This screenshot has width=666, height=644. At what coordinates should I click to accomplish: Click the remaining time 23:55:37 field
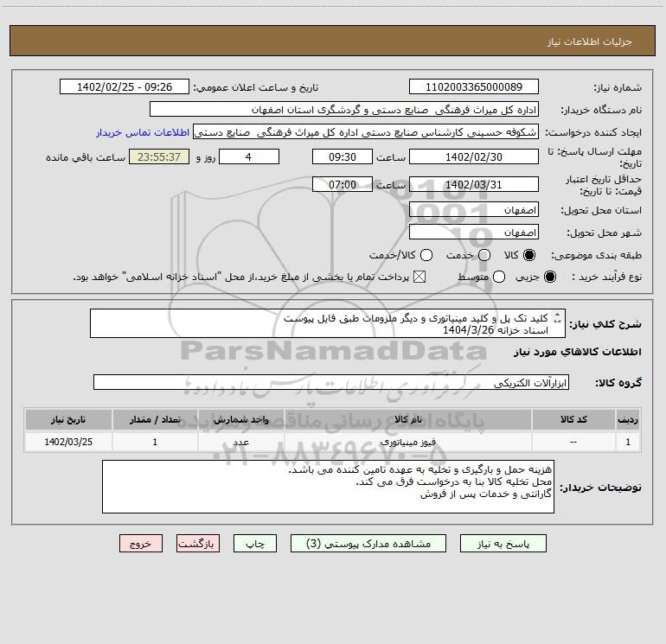click(x=159, y=156)
